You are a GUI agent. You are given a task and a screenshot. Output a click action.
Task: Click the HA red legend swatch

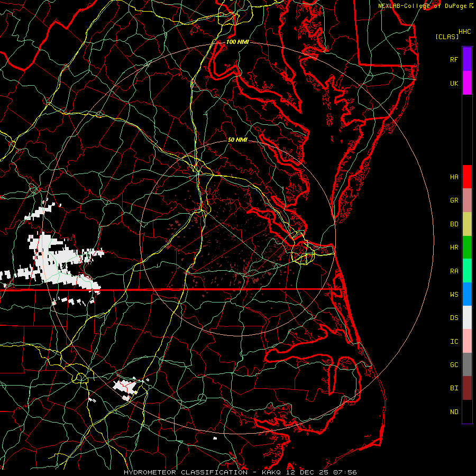tap(467, 177)
